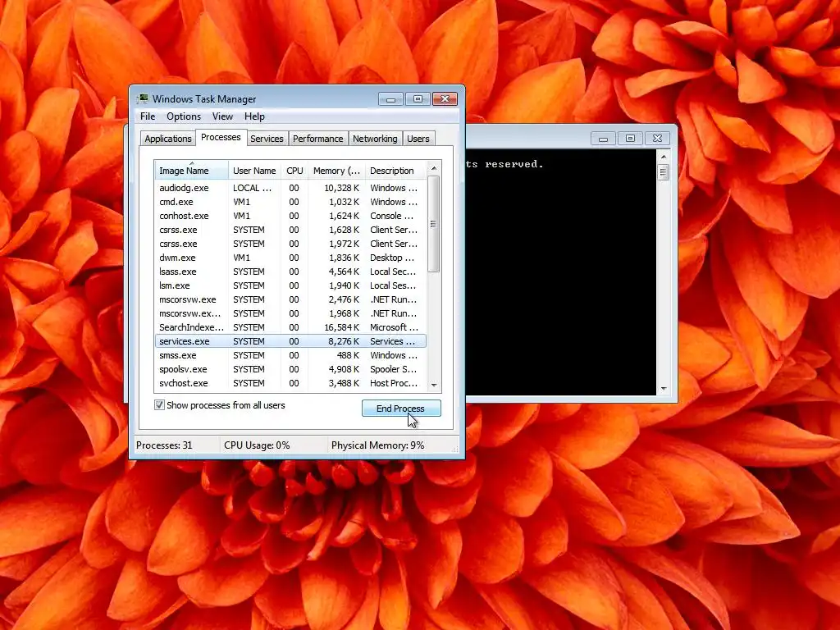Switch to the Services tab

[x=267, y=138]
